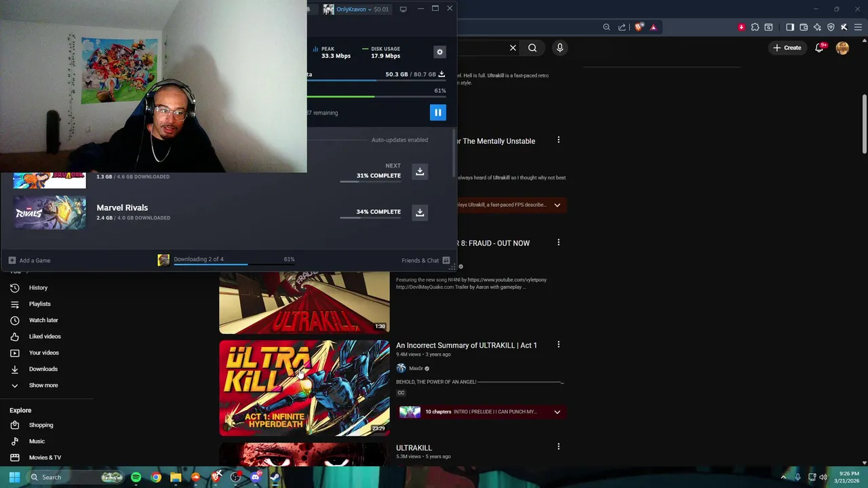Image resolution: width=868 pixels, height=488 pixels.
Task: Open Steam Big Picture mode icon
Action: 403,9
